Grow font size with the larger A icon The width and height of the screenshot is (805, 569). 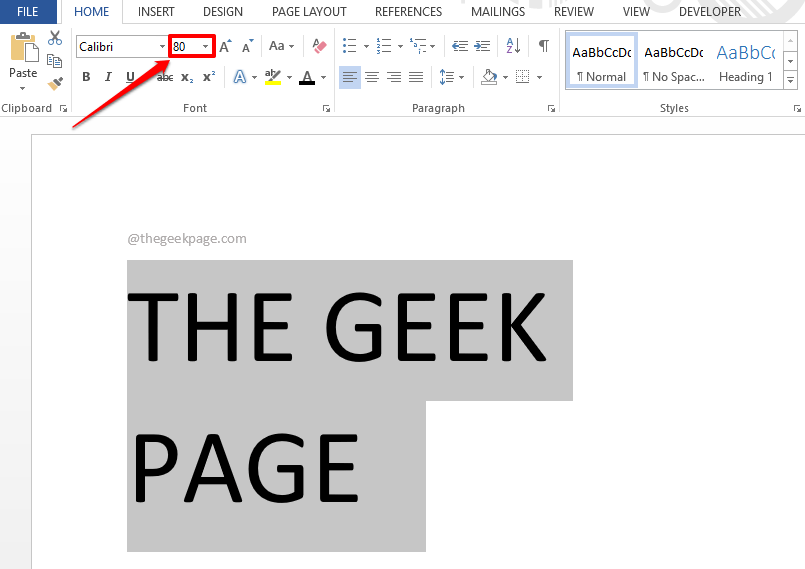tap(225, 47)
